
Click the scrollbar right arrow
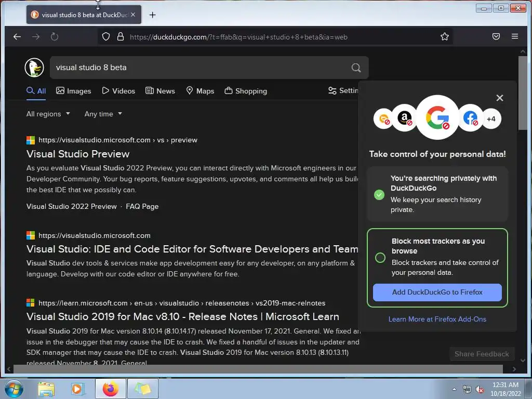pyautogui.click(x=514, y=369)
